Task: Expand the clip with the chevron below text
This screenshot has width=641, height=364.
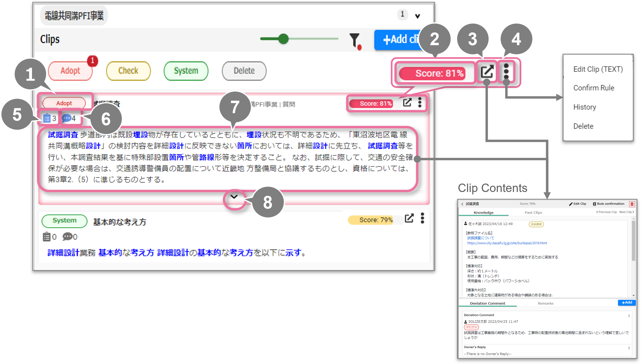Action: tap(234, 197)
